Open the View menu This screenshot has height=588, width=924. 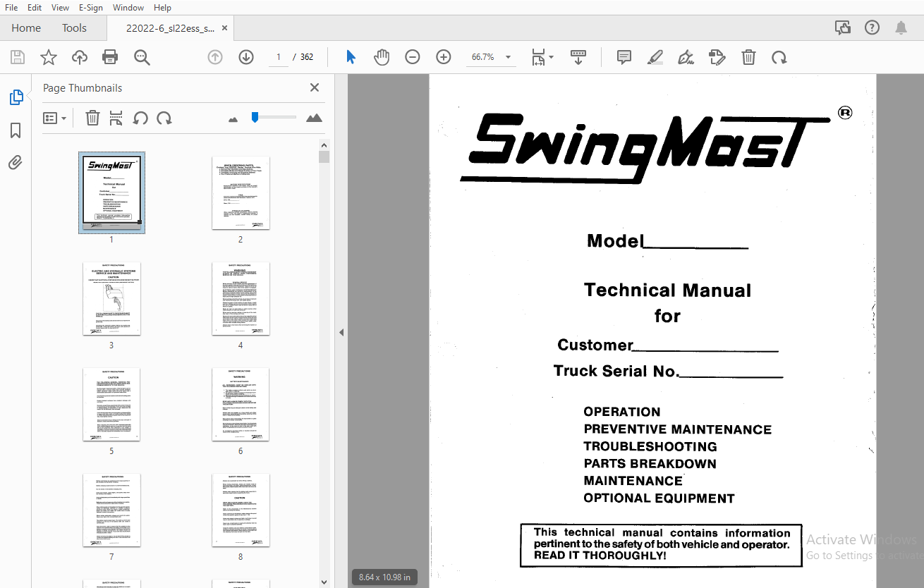pos(60,7)
